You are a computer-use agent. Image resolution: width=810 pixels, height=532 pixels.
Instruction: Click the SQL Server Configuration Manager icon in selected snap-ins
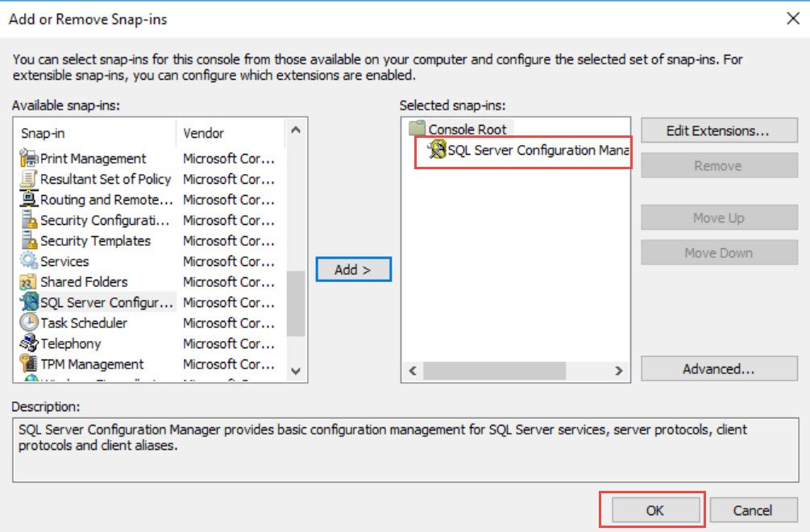click(437, 150)
